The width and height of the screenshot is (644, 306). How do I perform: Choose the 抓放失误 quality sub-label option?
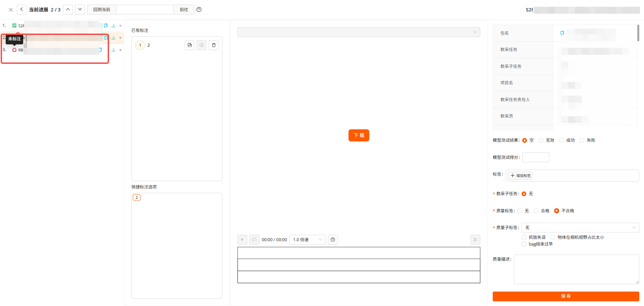tap(524, 237)
